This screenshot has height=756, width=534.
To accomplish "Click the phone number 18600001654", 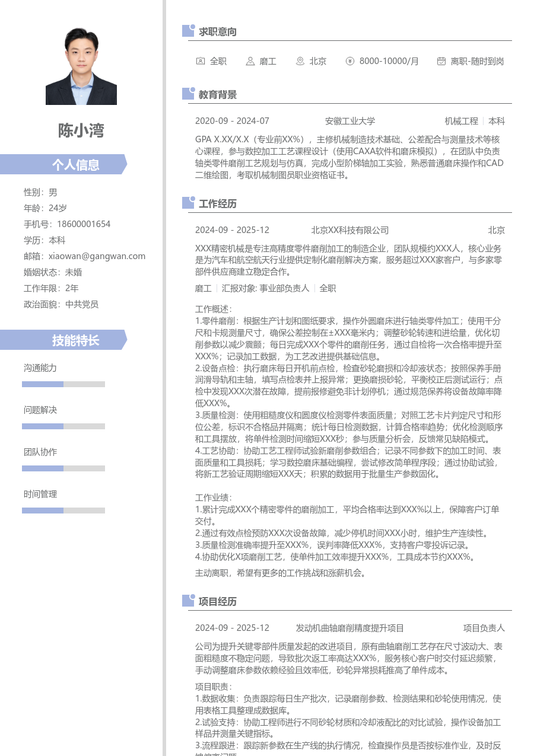I will [x=84, y=224].
